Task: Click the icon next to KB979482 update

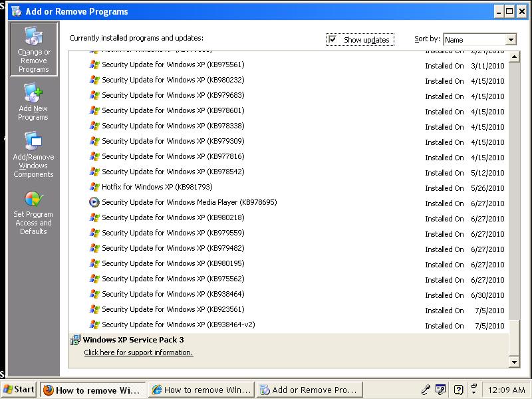Action: (94, 248)
